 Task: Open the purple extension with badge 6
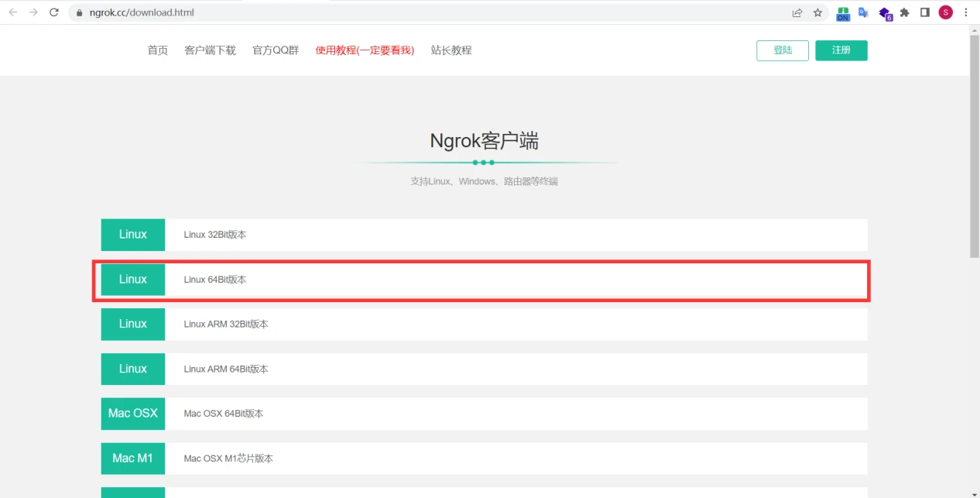[886, 13]
